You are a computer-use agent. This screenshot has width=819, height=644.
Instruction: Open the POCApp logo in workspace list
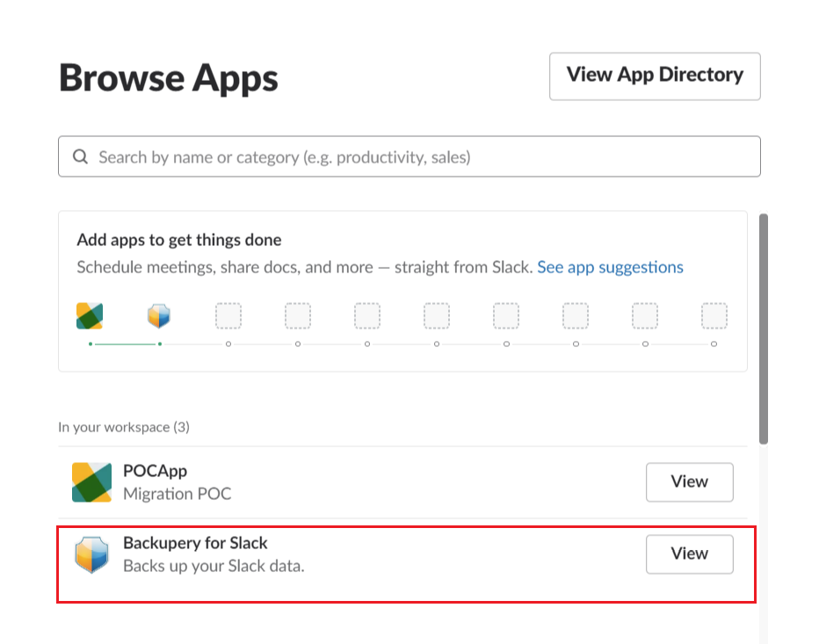click(x=91, y=482)
